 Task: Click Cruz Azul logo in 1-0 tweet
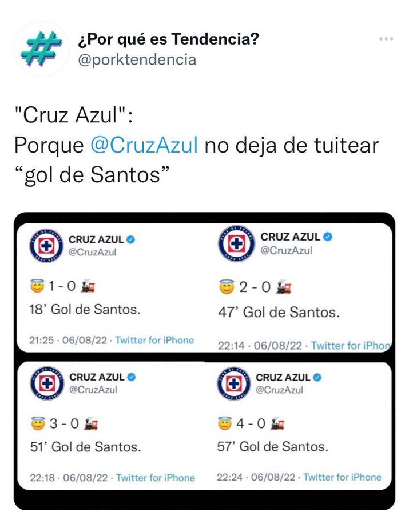pos(46,245)
